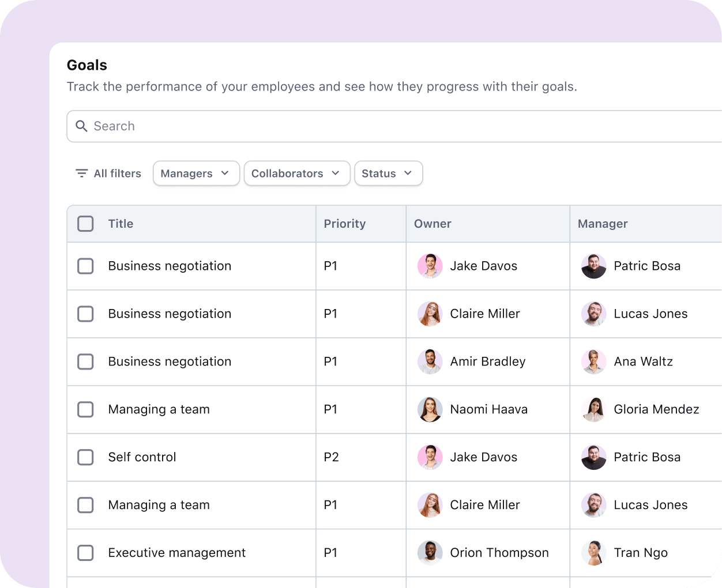
Task: Click owner name Orion Thompson
Action: point(499,553)
